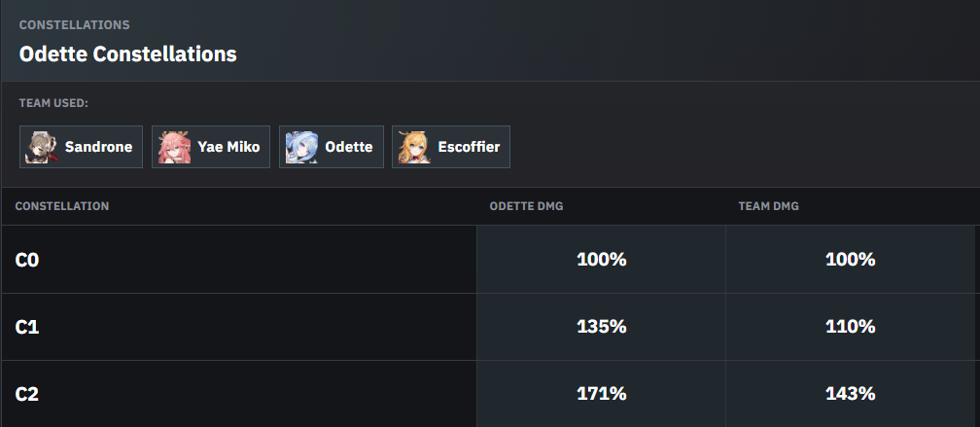Viewport: 980px width, 427px height.
Task: Click the 171% Odette DMG cell
Action: click(x=601, y=394)
